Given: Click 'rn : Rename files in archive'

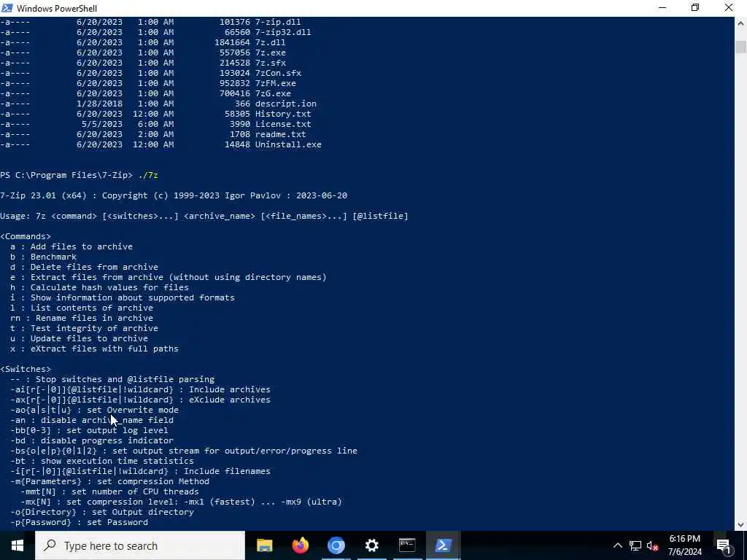Looking at the screenshot, I should [82, 318].
